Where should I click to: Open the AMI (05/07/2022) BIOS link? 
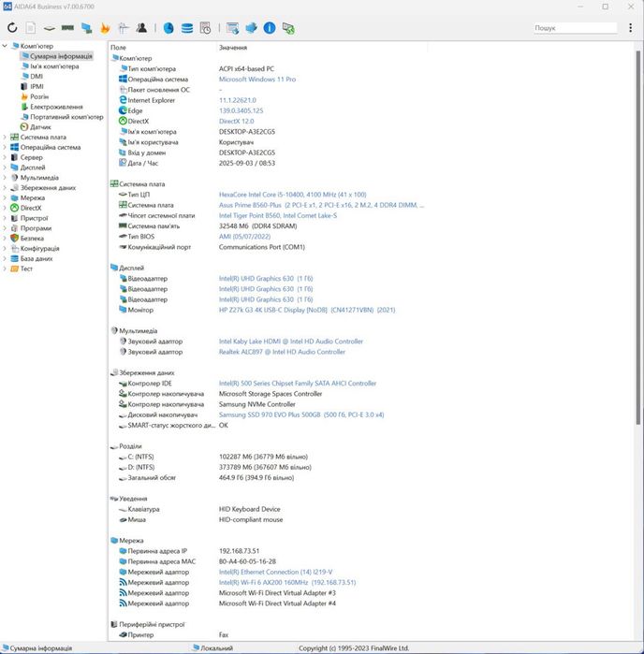[x=244, y=237]
